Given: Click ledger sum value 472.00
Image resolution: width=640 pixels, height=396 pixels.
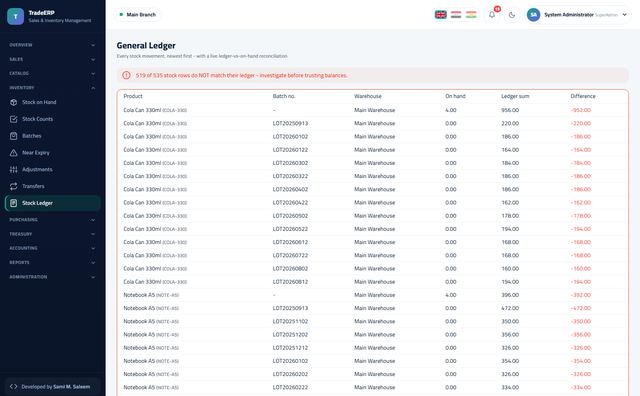Looking at the screenshot, I should [x=510, y=308].
